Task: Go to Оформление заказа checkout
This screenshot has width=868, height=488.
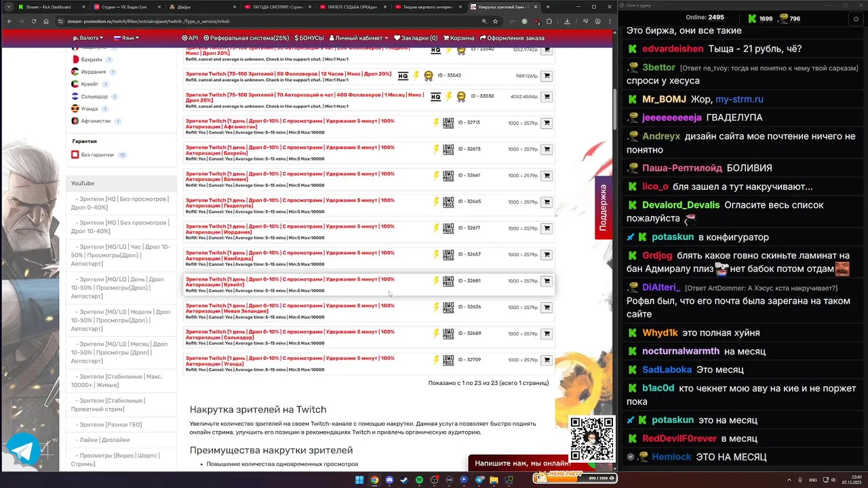Action: [511, 38]
